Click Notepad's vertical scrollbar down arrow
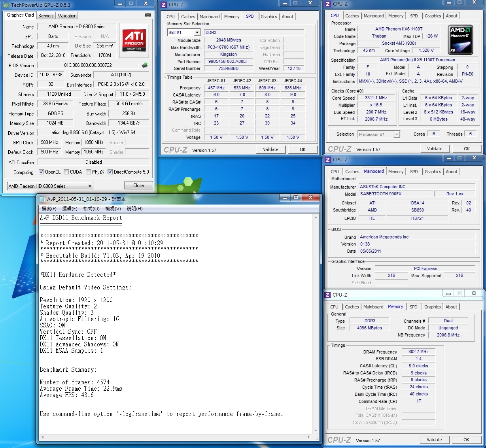486x448 pixels. pos(316,431)
